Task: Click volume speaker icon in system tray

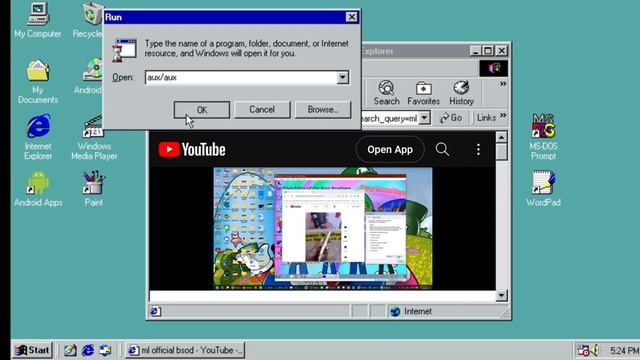Action: point(595,350)
